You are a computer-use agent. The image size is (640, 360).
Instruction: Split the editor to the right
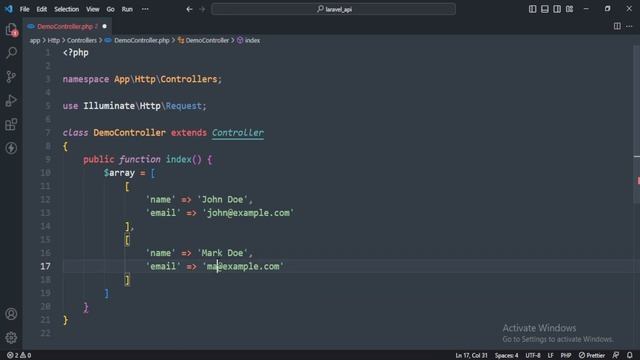[617, 26]
